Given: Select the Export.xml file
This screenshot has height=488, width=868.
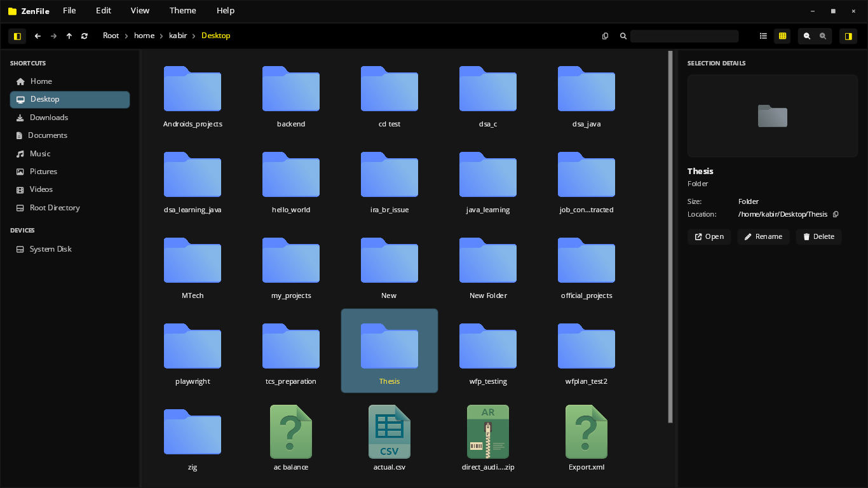Looking at the screenshot, I should (x=587, y=437).
